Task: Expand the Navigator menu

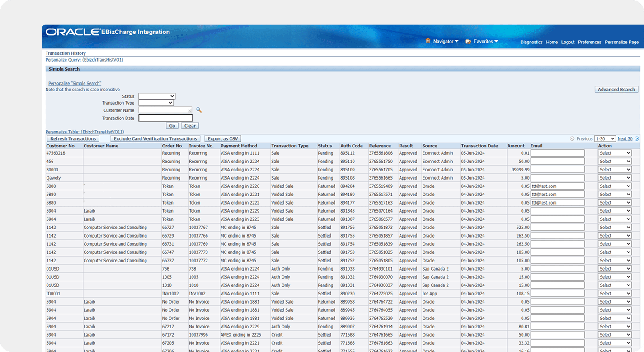Action: pos(446,41)
